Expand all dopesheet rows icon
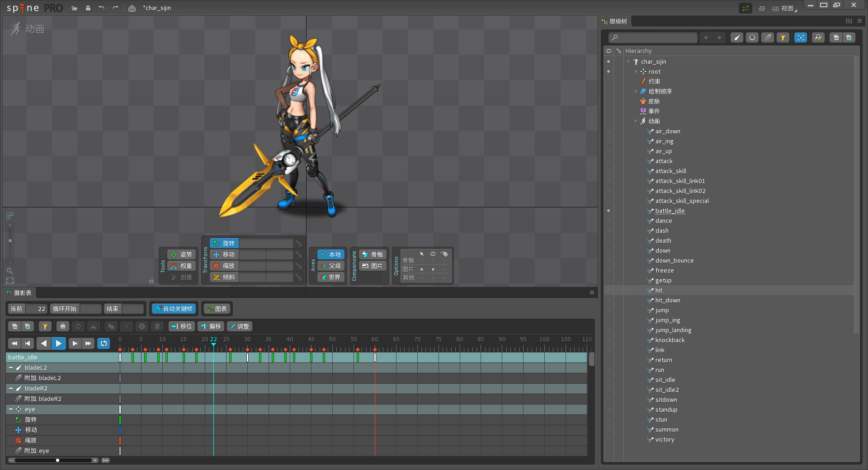Image resolution: width=868 pixels, height=470 pixels. click(28, 326)
